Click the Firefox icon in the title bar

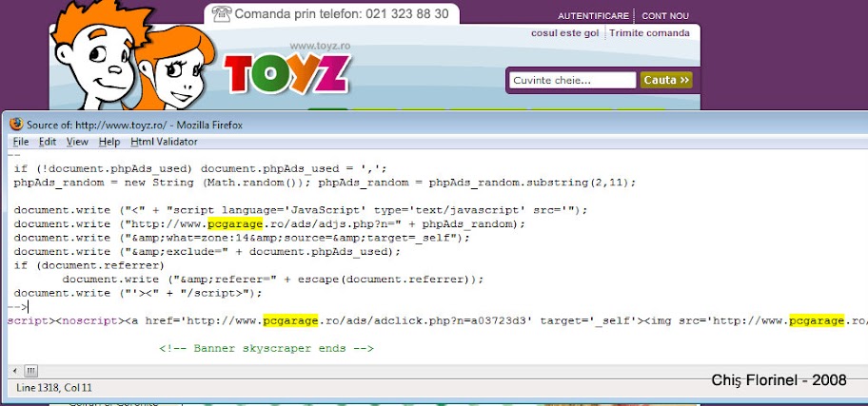(x=16, y=124)
